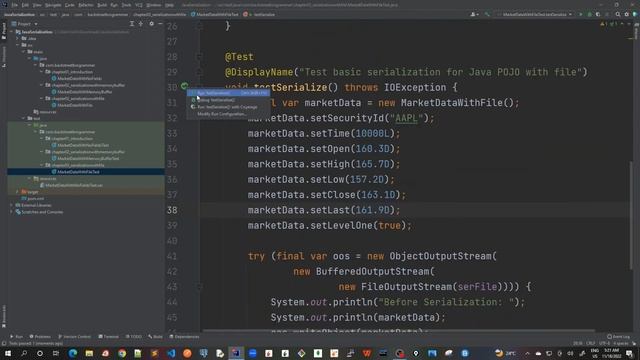Collapse the test folder in project tree
The image size is (640, 360).
pos(24,118)
